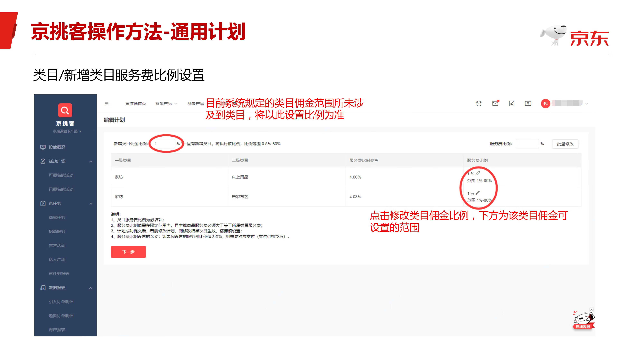This screenshot has width=644, height=362.
Task: Collapse the 京任务 sidebar section
Action: pyautogui.click(x=91, y=204)
